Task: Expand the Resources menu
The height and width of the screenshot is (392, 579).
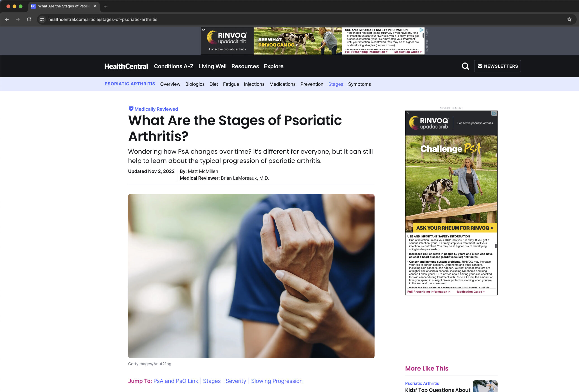Action: [x=245, y=66]
